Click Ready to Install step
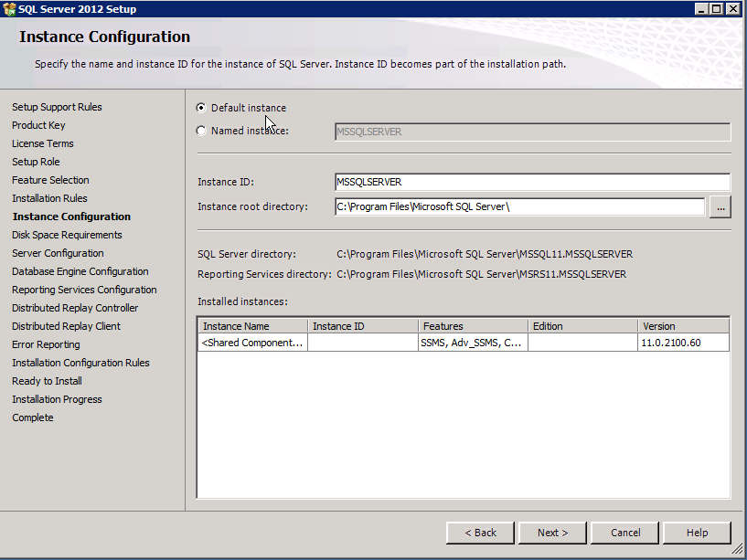Screen dimensions: 747x560 (x=47, y=381)
